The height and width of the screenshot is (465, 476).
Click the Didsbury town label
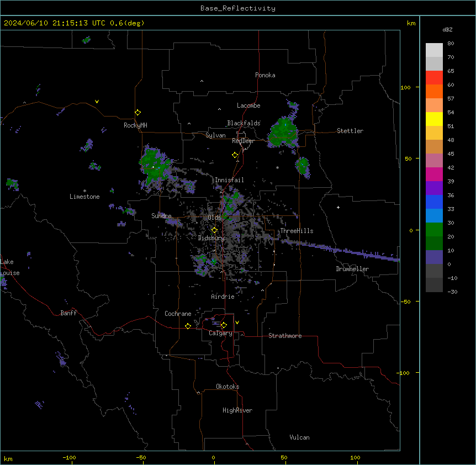211,238
